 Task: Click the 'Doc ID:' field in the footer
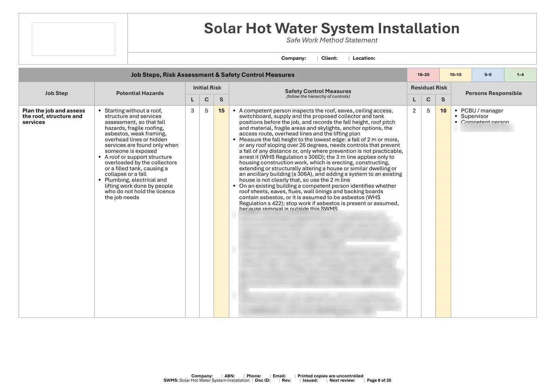(x=262, y=381)
